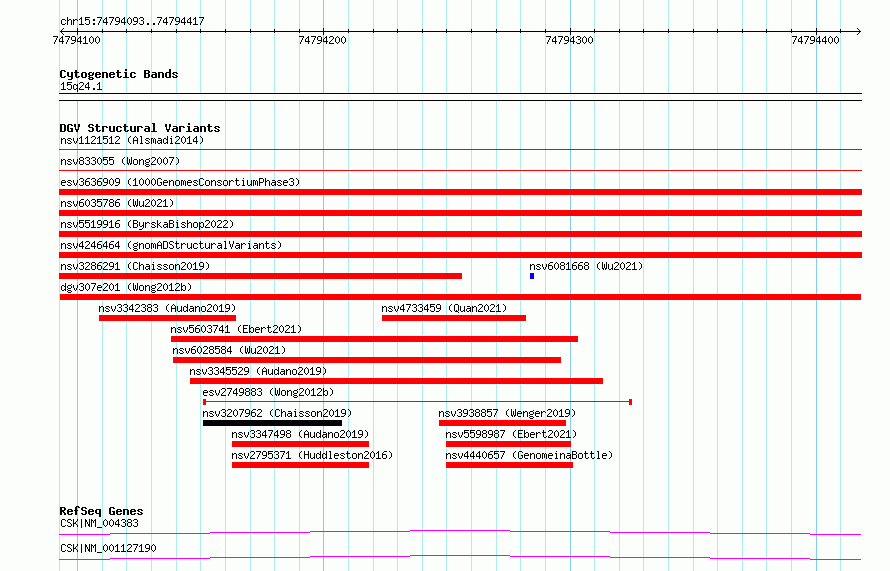Select the thin esv2749883 (Wong2012b) line feature
This screenshot has width=890, height=571.
pos(417,402)
